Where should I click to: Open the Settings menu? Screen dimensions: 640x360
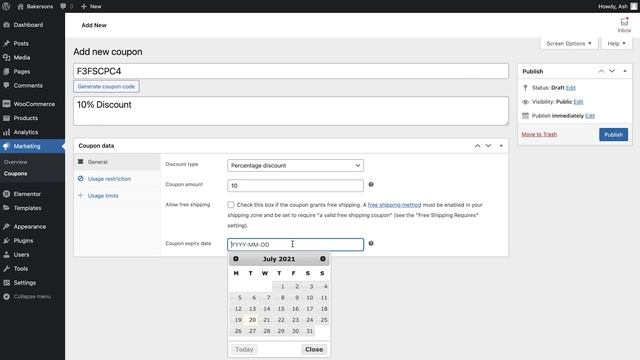pos(24,282)
